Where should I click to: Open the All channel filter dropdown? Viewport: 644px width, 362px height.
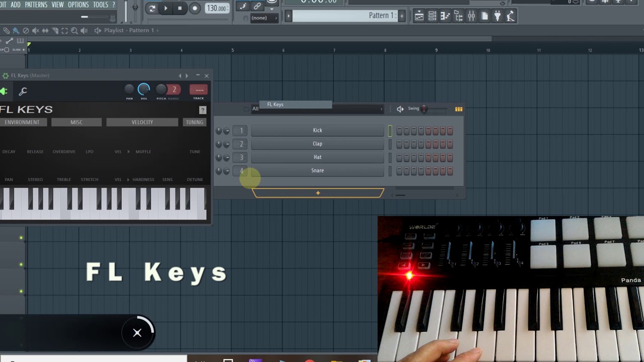tap(317, 109)
